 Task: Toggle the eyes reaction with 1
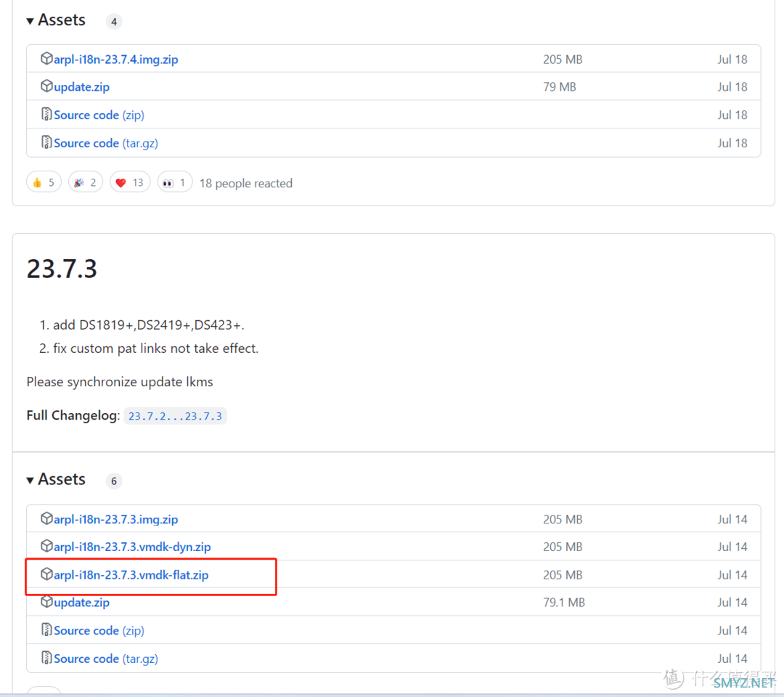pyautogui.click(x=175, y=182)
